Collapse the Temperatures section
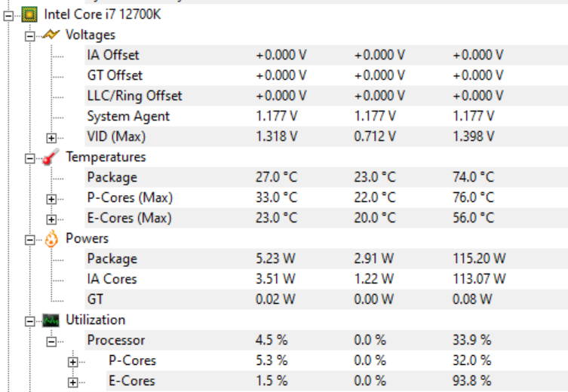This screenshot has height=392, width=568. click(29, 158)
